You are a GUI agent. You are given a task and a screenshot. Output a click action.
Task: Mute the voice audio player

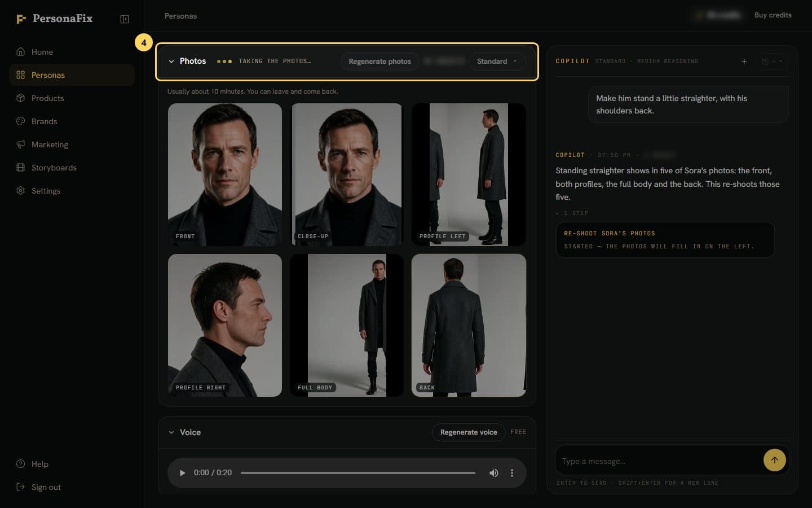click(x=493, y=473)
